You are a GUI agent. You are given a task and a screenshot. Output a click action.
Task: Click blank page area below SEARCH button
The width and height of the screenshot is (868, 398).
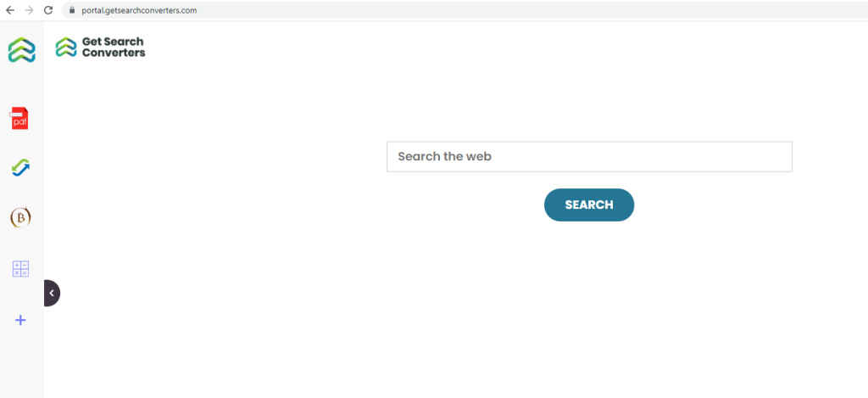(x=589, y=305)
